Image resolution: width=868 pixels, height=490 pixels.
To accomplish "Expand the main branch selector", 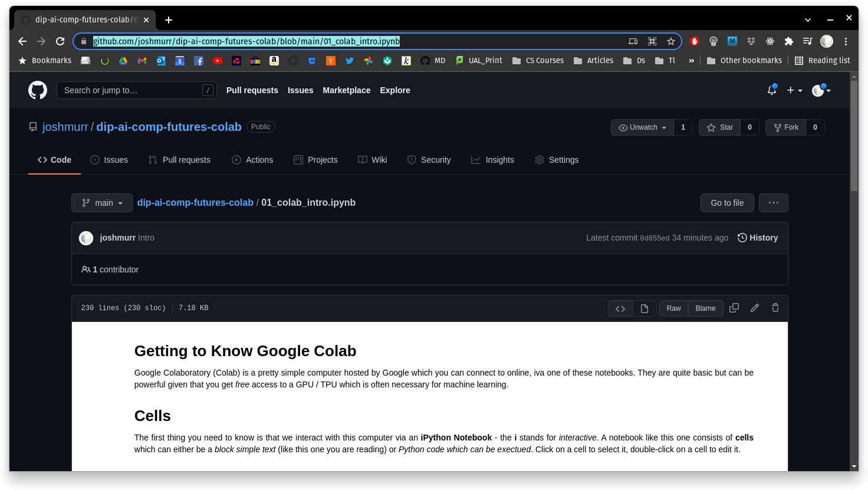I will click(102, 203).
